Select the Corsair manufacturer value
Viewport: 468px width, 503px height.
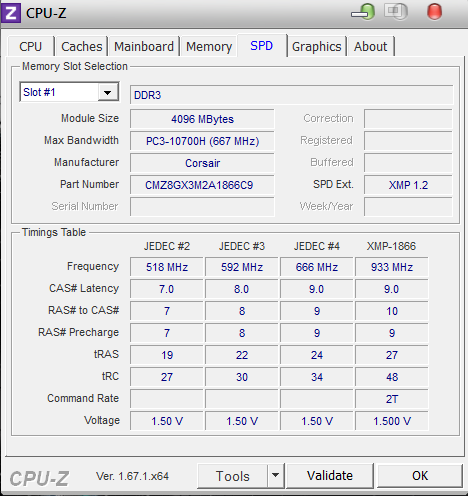click(202, 163)
